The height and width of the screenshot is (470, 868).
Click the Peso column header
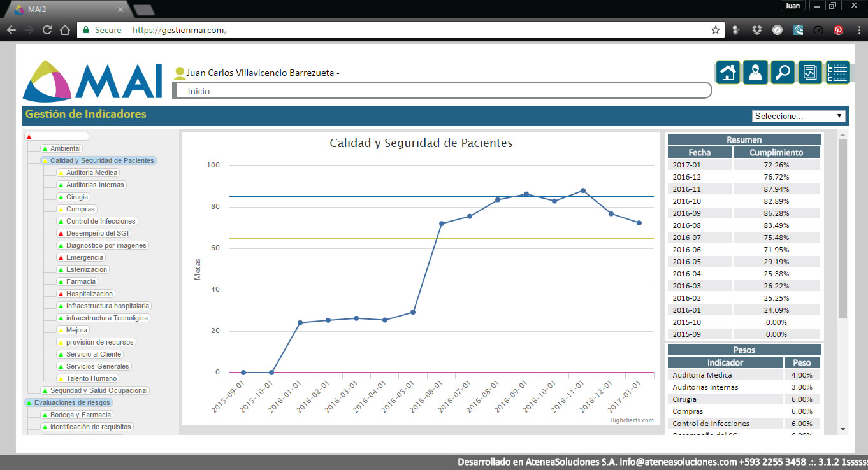pyautogui.click(x=802, y=362)
